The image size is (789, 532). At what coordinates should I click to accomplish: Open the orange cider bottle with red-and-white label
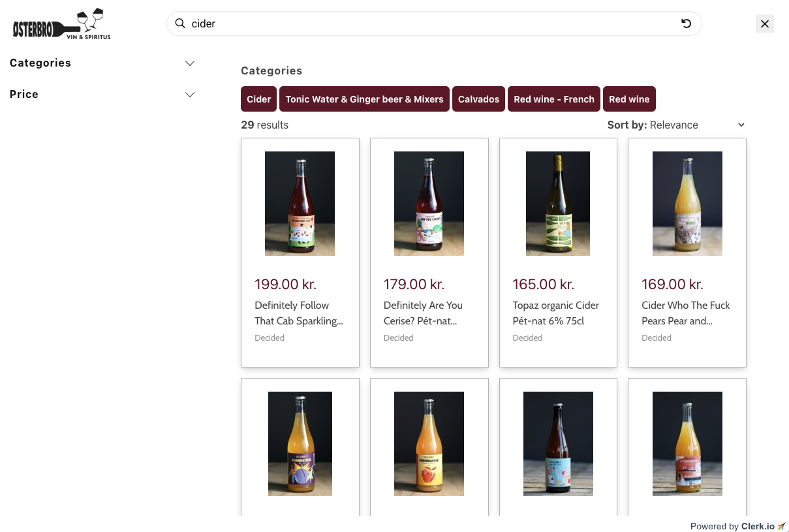point(687,444)
